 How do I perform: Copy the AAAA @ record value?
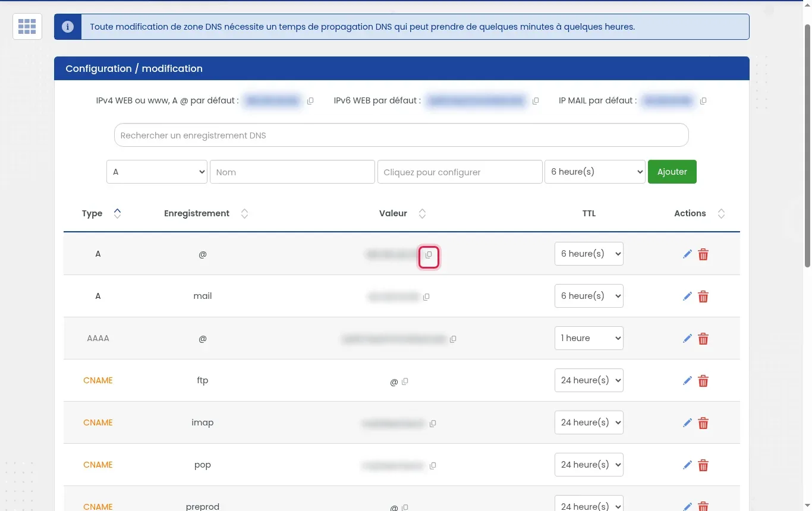(x=453, y=339)
